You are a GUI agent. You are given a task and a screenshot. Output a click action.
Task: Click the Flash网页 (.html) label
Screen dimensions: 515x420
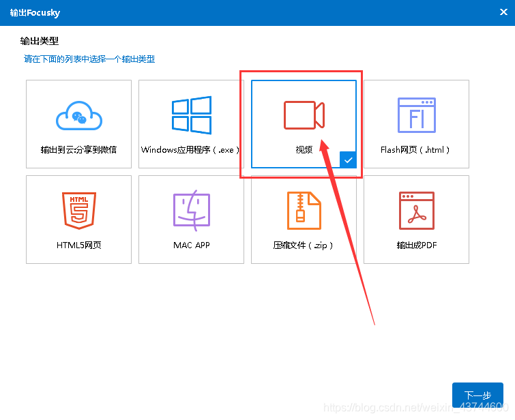click(415, 150)
